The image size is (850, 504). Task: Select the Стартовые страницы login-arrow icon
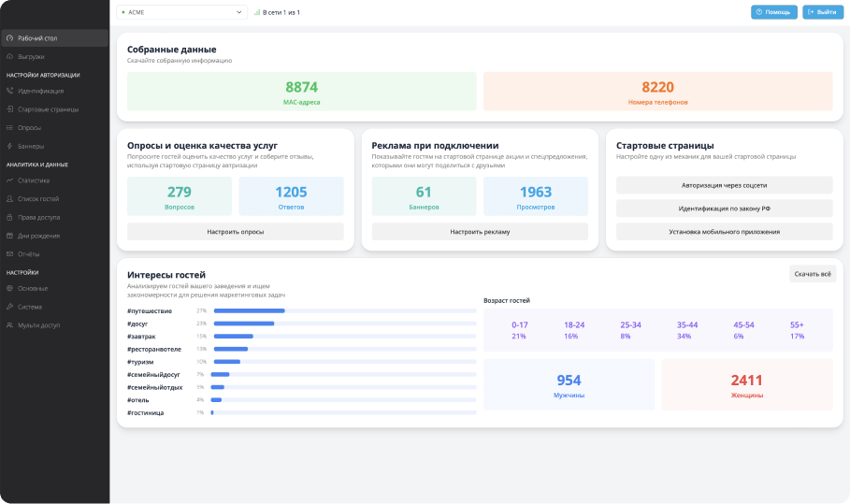[9, 109]
